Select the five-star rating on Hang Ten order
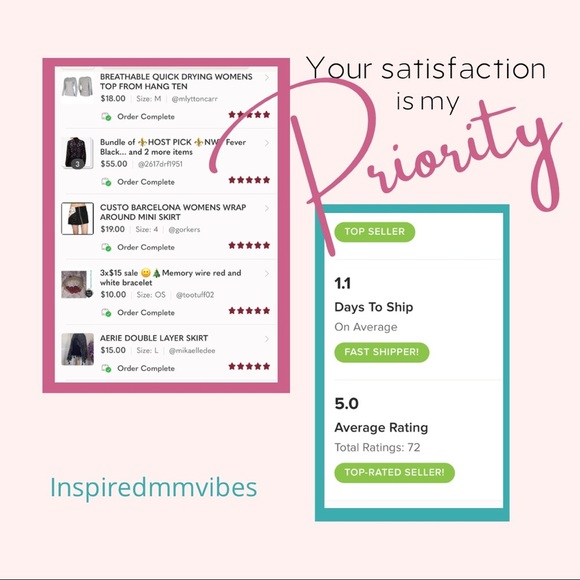 pyautogui.click(x=249, y=115)
